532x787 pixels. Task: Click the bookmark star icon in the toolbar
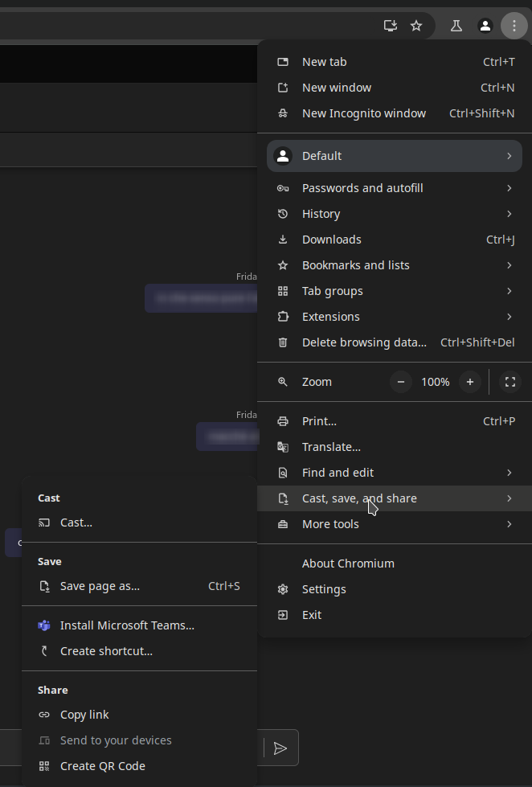[x=416, y=25]
